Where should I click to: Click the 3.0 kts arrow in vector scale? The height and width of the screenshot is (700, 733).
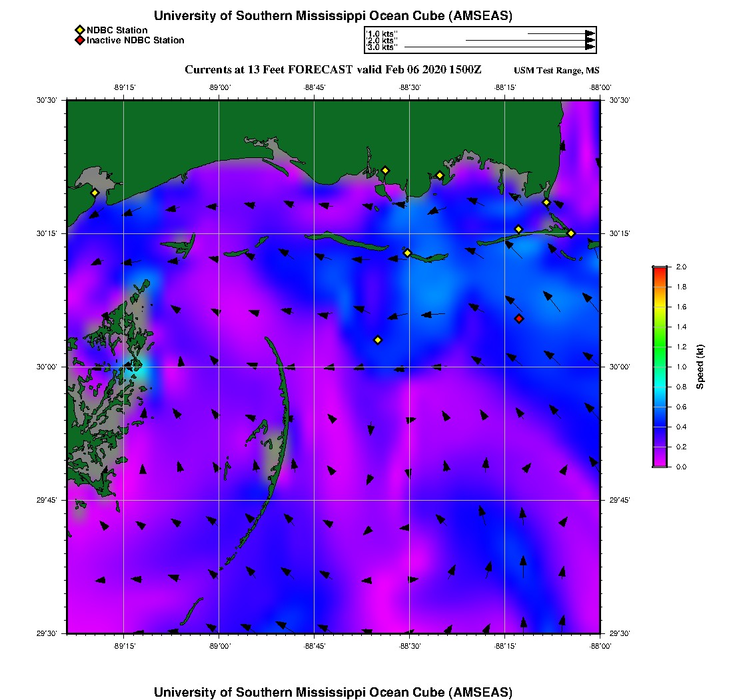point(500,47)
